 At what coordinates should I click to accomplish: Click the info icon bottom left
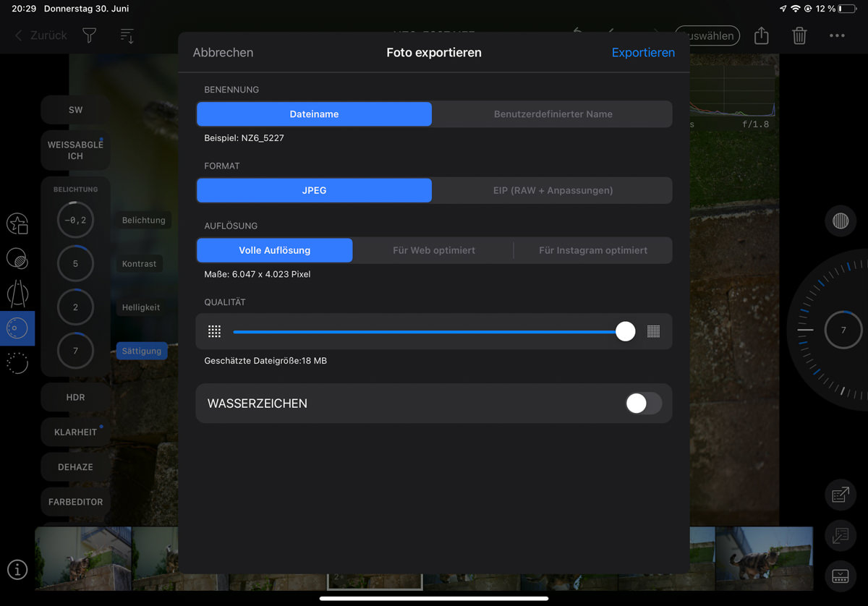(x=17, y=570)
